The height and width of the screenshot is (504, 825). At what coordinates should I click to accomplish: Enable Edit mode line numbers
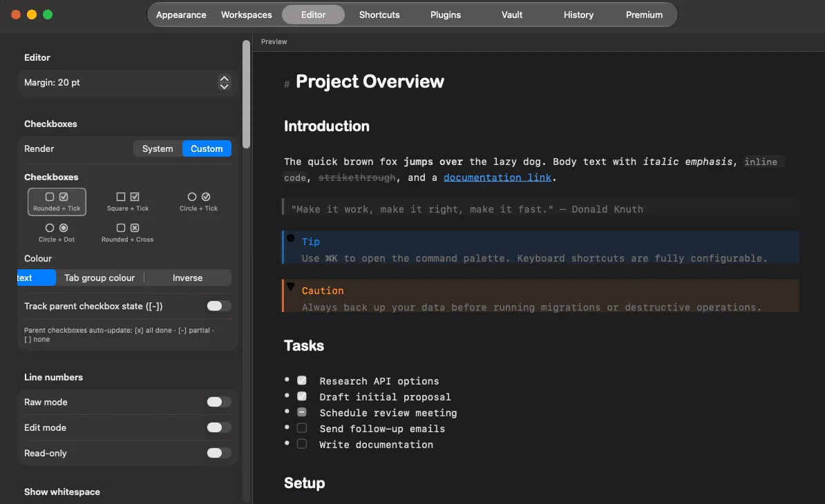click(x=219, y=427)
